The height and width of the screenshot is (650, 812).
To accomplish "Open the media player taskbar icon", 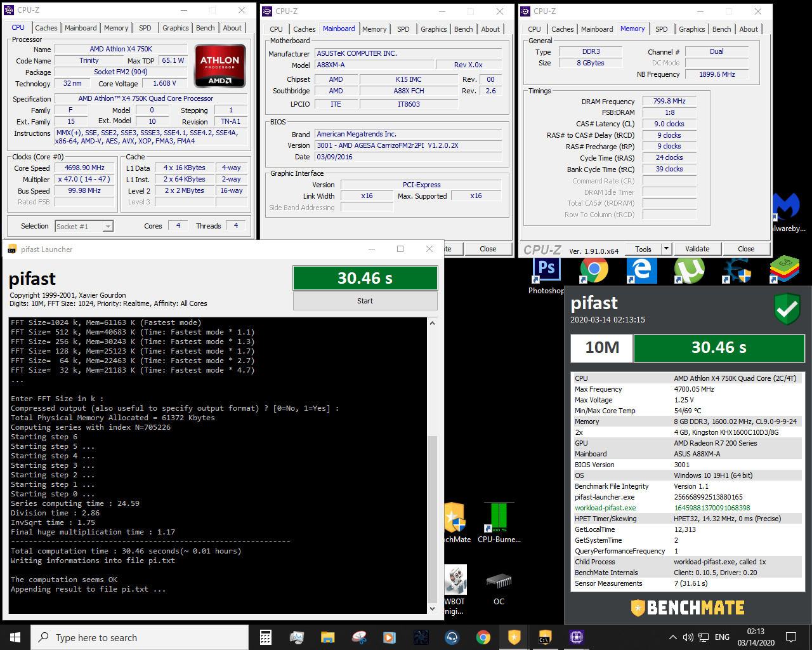I will coord(390,637).
